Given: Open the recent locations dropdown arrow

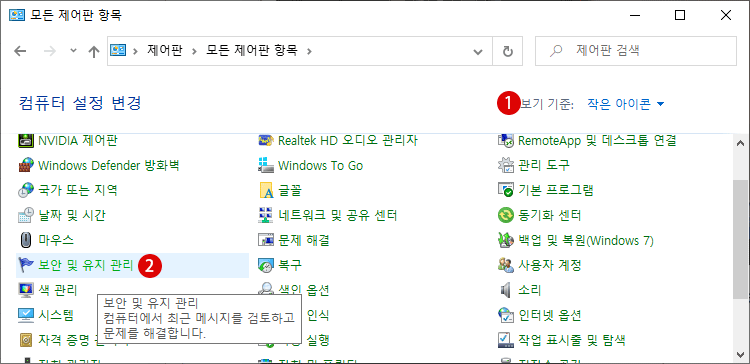Looking at the screenshot, I should 73,51.
